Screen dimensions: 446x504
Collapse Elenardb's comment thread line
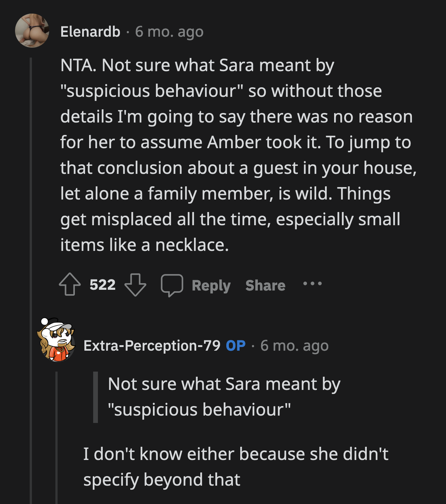[31, 165]
